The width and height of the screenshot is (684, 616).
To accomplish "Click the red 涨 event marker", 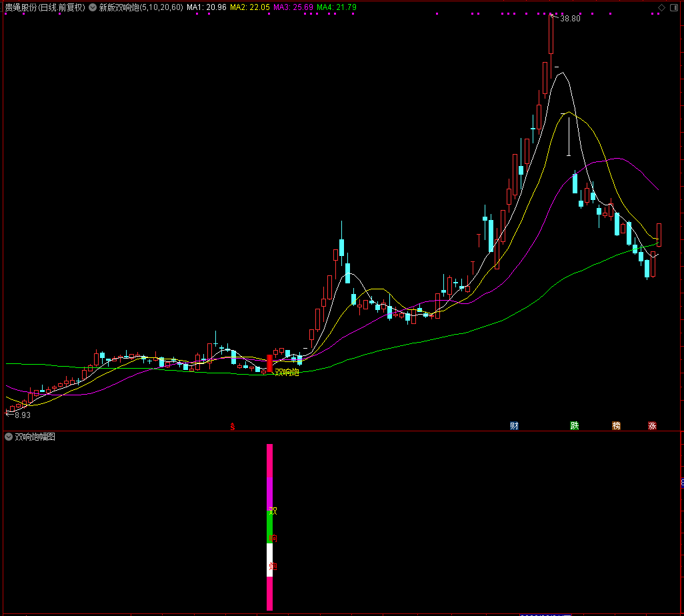I will click(652, 425).
